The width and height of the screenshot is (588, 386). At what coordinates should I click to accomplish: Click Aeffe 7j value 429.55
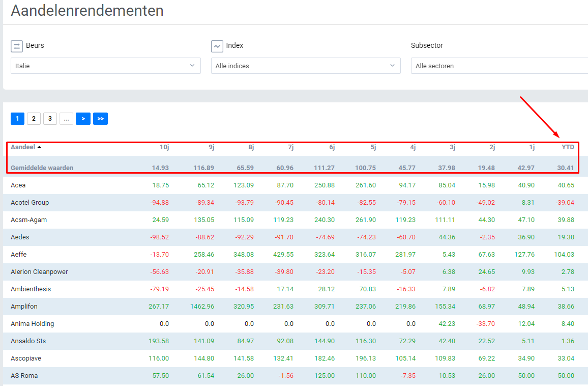click(283, 254)
